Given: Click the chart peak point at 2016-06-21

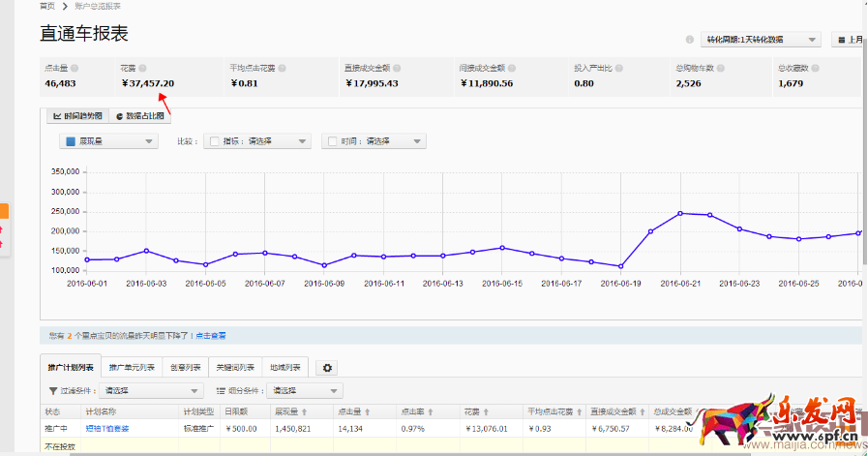Looking at the screenshot, I should 680,213.
